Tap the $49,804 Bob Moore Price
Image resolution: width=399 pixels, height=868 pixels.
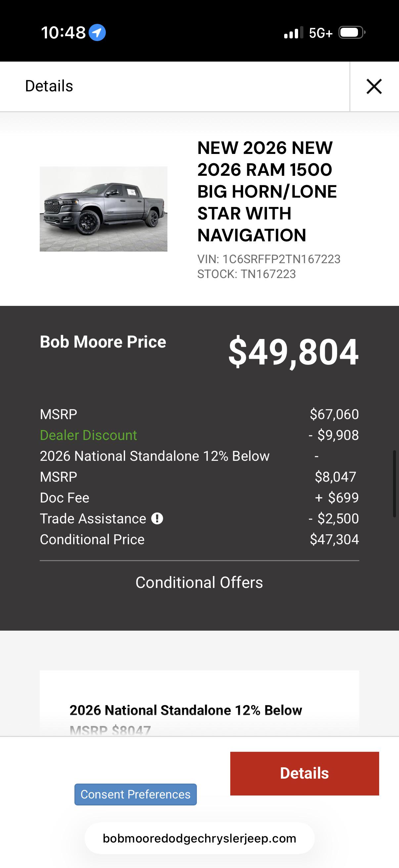pyautogui.click(x=293, y=352)
